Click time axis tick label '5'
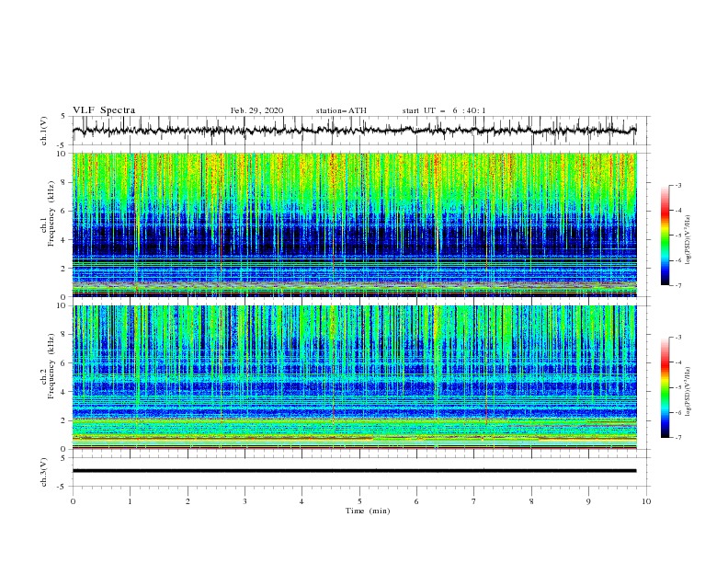This screenshot has width=728, height=563. pos(359,501)
